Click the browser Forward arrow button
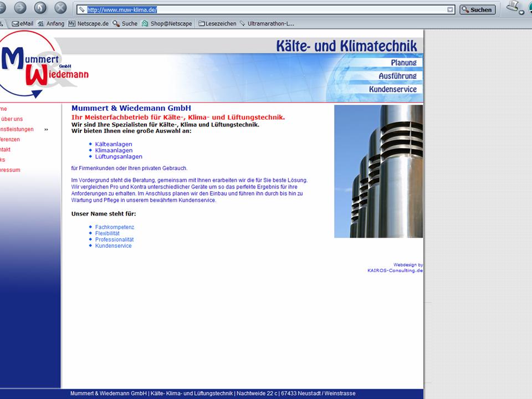 20,8
